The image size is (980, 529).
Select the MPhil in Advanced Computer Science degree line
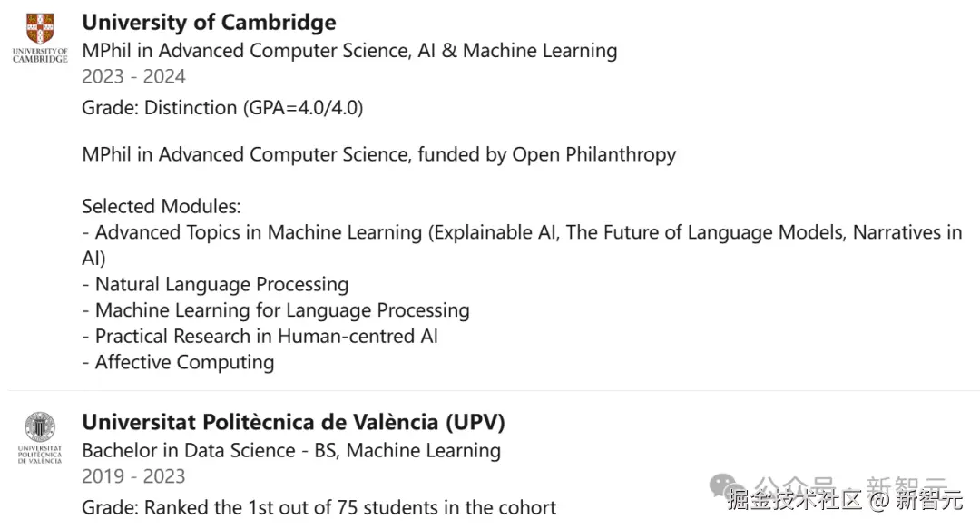[x=349, y=51]
